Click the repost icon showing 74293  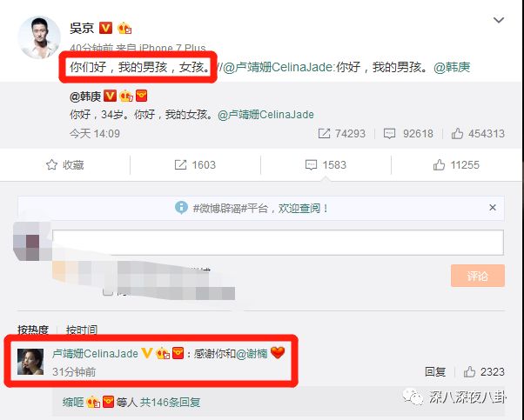coord(324,134)
